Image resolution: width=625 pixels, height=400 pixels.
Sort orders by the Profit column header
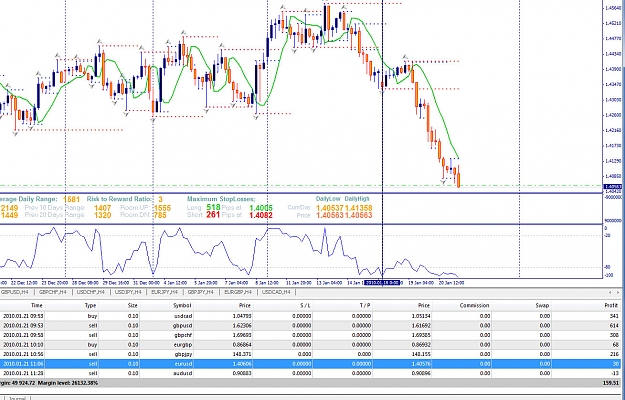coord(611,306)
